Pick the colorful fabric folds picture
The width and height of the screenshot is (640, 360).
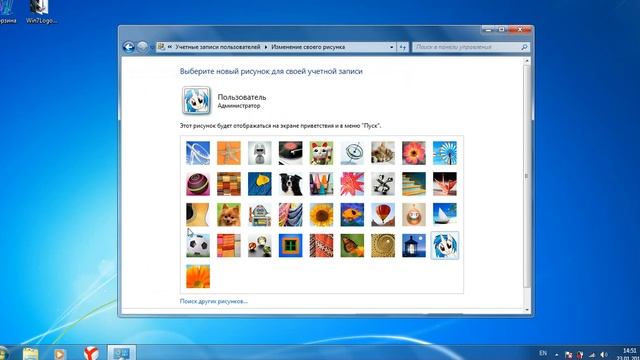[x=291, y=215]
